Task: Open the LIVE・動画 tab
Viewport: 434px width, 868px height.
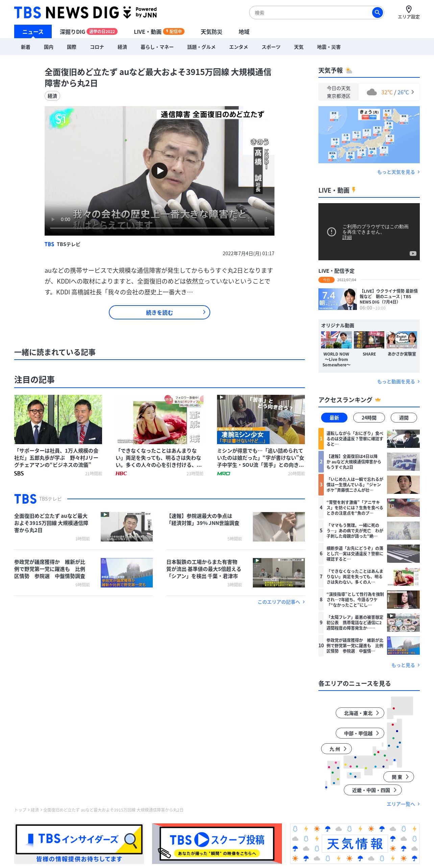Action: [159, 32]
